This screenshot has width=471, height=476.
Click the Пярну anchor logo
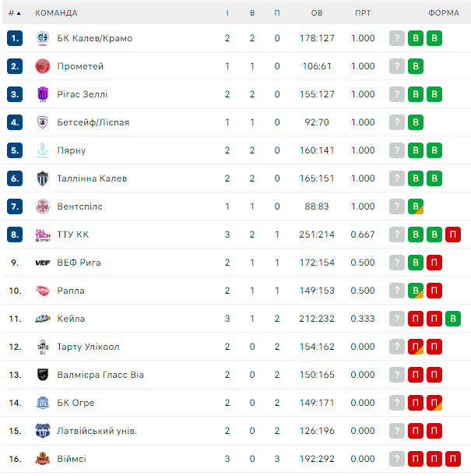point(43,150)
